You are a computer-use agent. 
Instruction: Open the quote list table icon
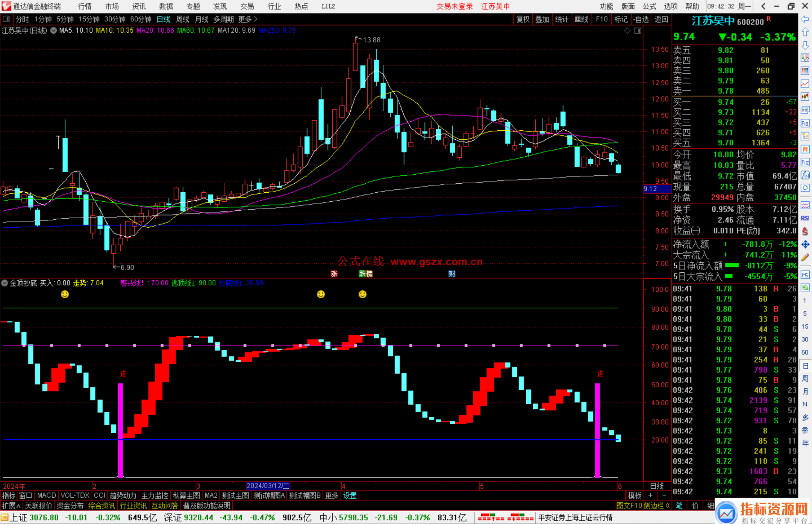click(x=805, y=71)
